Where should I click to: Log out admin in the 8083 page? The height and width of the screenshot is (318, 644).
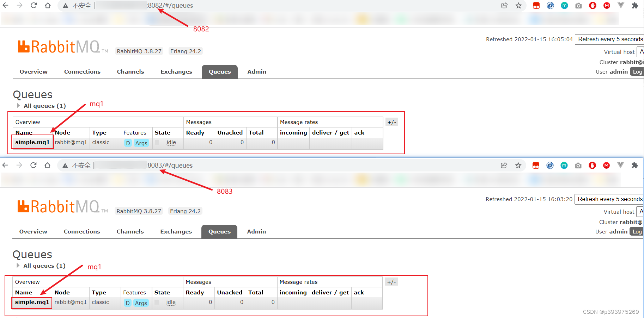(x=637, y=232)
